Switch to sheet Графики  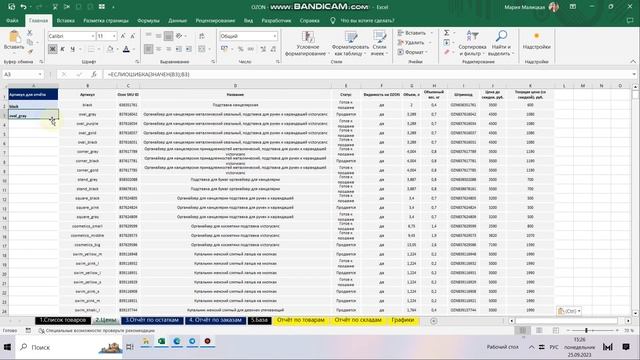click(x=403, y=320)
